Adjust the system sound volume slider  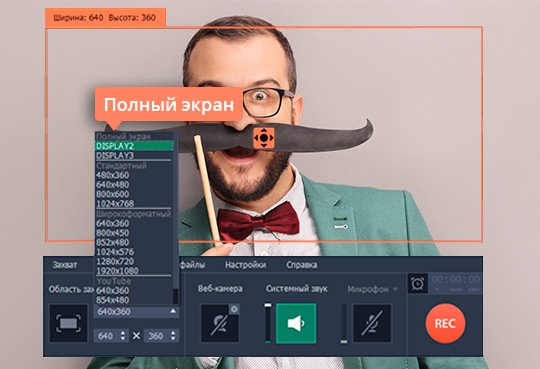point(268,323)
